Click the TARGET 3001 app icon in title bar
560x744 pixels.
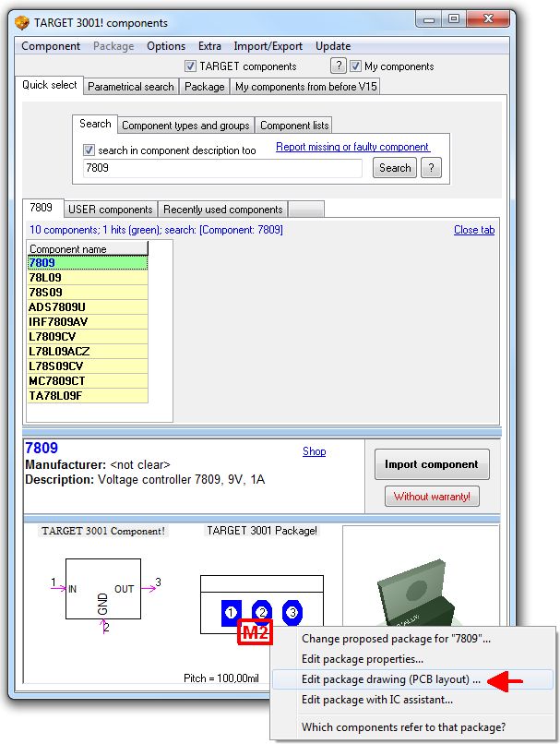click(24, 21)
